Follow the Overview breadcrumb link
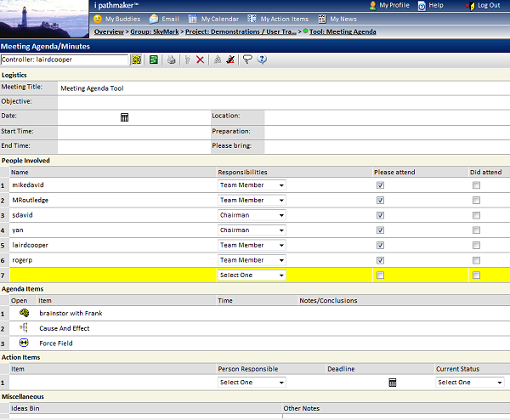 [109, 31]
